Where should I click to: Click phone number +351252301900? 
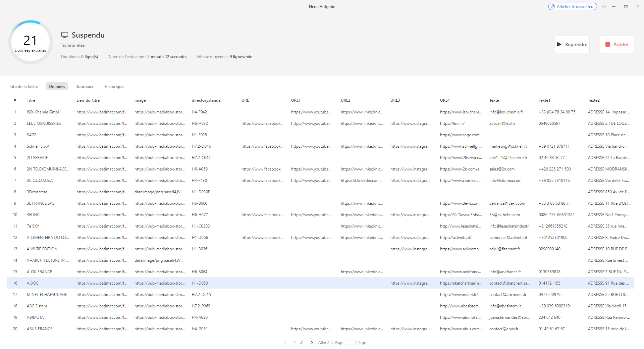point(553,238)
